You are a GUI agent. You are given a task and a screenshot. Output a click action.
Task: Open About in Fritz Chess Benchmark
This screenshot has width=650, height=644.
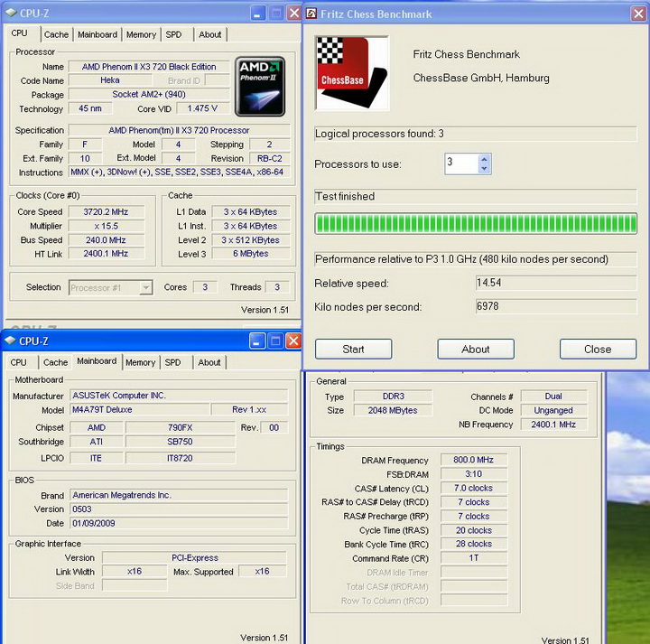476,350
